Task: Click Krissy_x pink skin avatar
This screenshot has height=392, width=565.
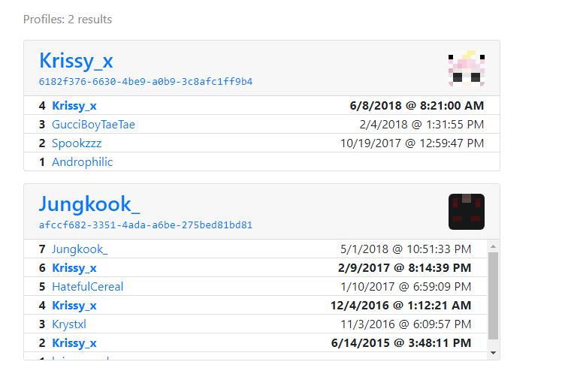Action: coord(466,68)
